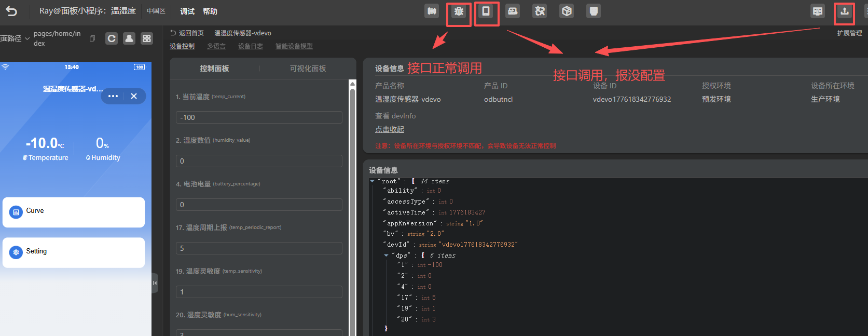This screenshot has height=336, width=868.
Task: Switch to the 设备控制 tab
Action: coord(182,46)
